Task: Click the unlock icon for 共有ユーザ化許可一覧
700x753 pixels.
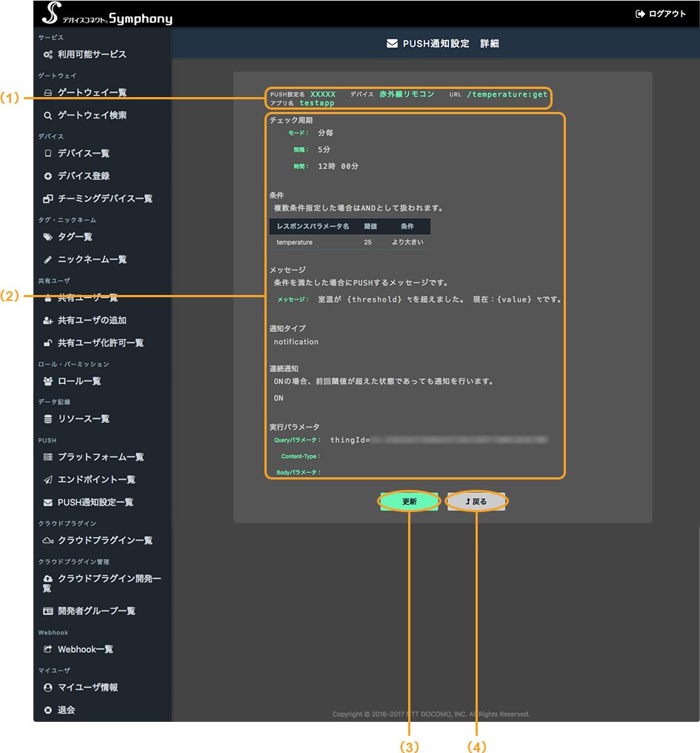Action: pos(48,343)
